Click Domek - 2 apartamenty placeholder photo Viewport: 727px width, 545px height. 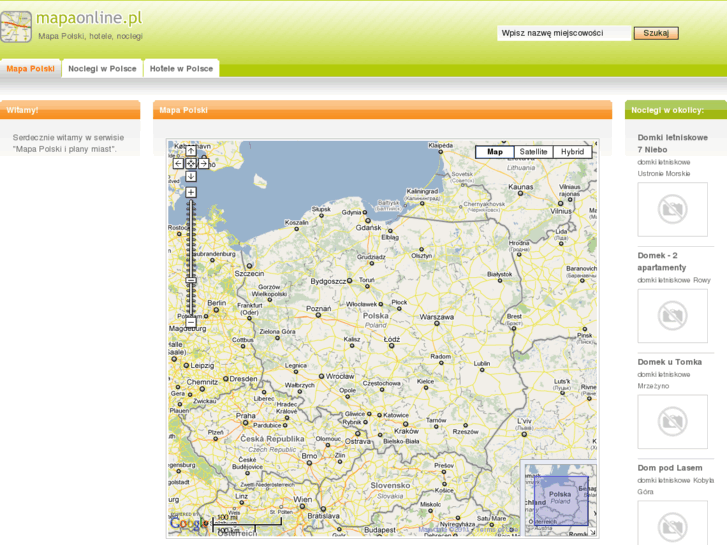672,316
